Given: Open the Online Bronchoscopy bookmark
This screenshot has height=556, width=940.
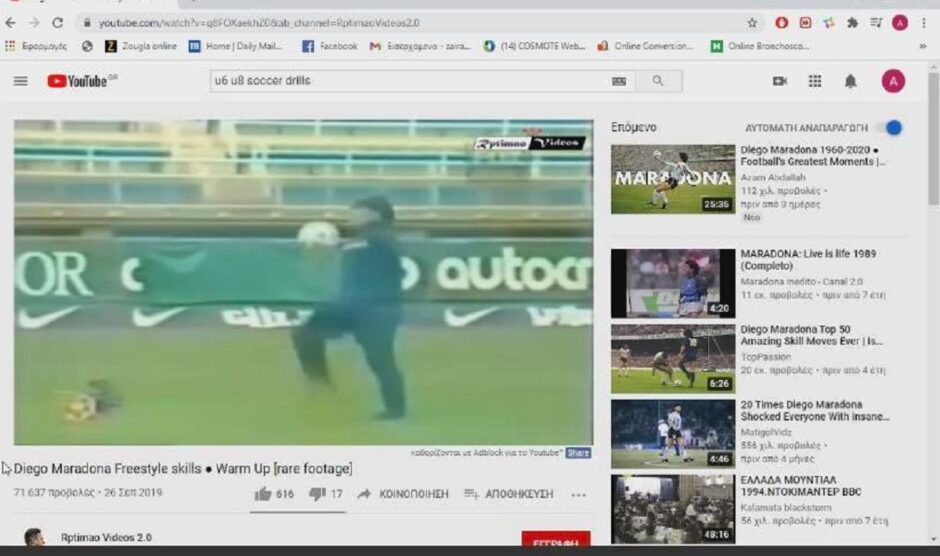Looking at the screenshot, I should click(760, 46).
